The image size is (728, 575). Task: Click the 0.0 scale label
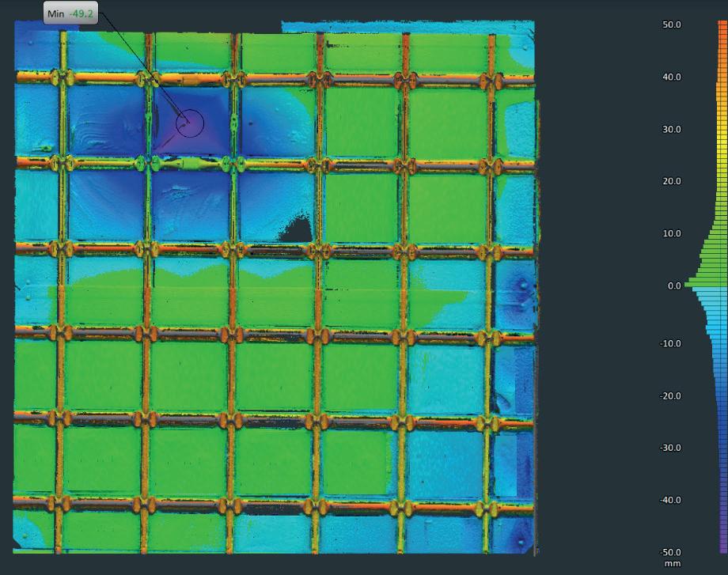tap(674, 286)
